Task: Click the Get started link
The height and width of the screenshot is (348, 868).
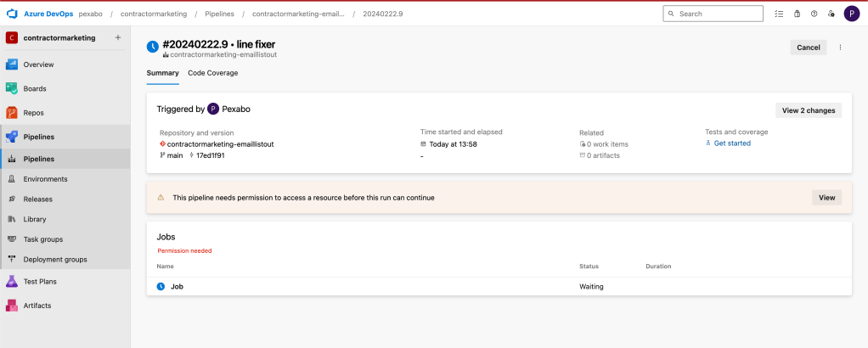Action: pos(732,143)
